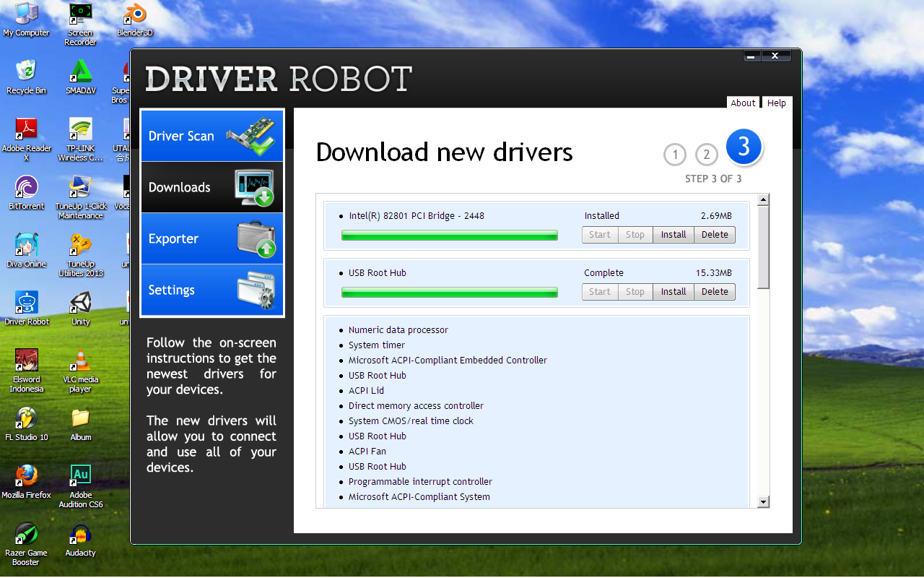Close the Driver Robot window
This screenshot has width=924, height=578.
point(775,56)
